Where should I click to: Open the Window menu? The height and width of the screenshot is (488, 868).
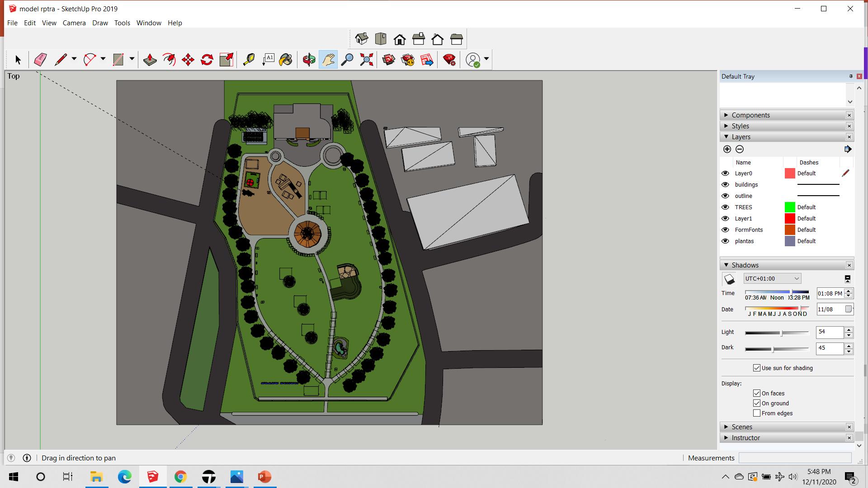[x=149, y=23]
